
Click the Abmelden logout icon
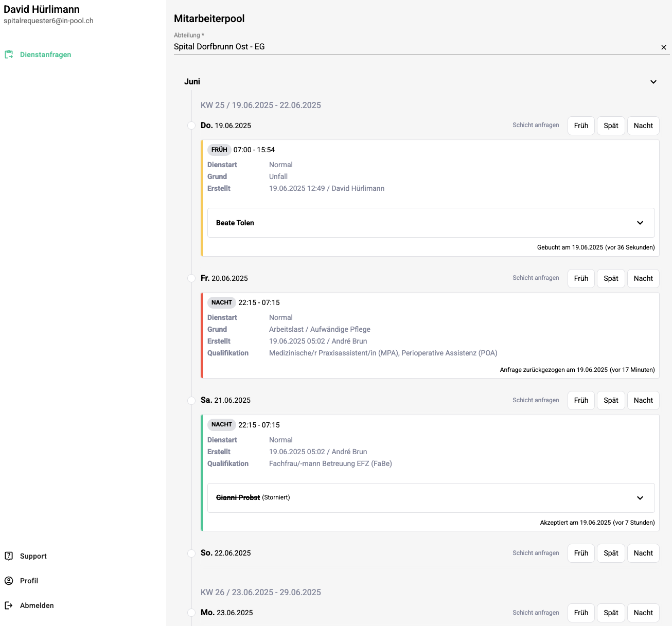point(9,605)
